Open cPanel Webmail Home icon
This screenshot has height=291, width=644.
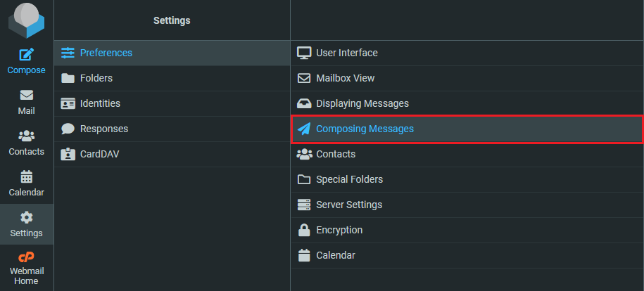27,257
